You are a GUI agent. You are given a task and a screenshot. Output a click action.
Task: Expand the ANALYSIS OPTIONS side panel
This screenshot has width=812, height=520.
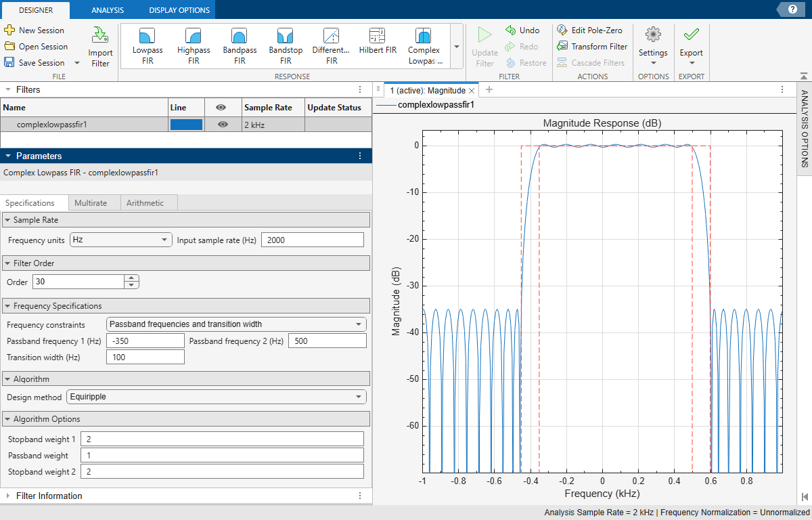pos(804,129)
